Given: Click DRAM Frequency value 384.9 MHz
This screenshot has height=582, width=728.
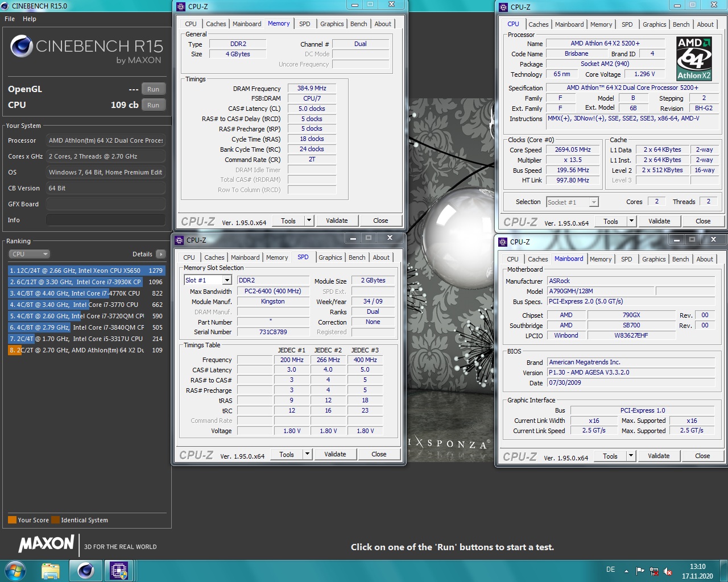Looking at the screenshot, I should [x=312, y=88].
